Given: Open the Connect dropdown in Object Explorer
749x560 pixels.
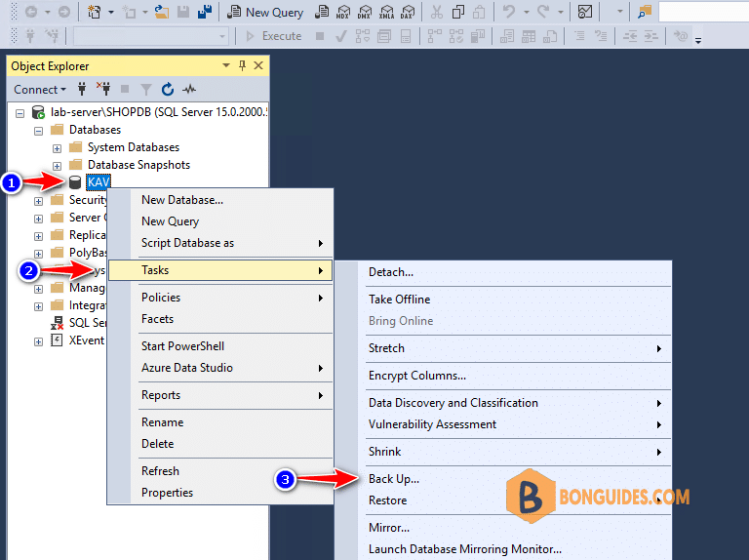Looking at the screenshot, I should [40, 90].
